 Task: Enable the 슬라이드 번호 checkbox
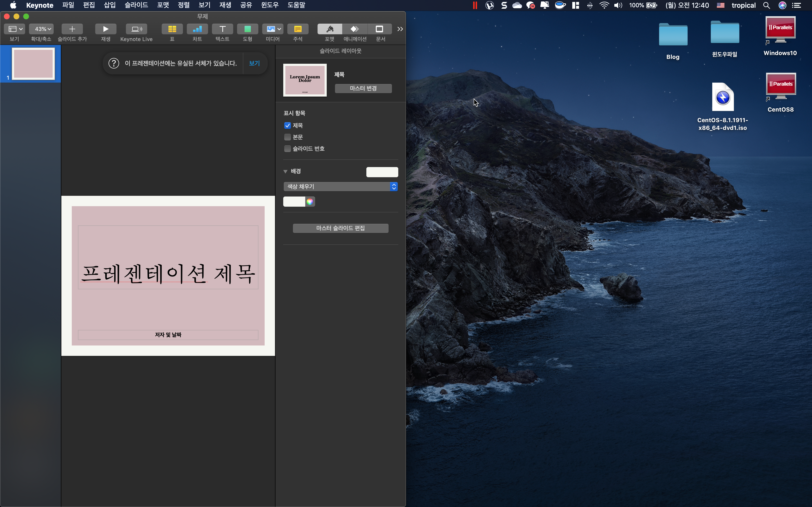pos(287,148)
